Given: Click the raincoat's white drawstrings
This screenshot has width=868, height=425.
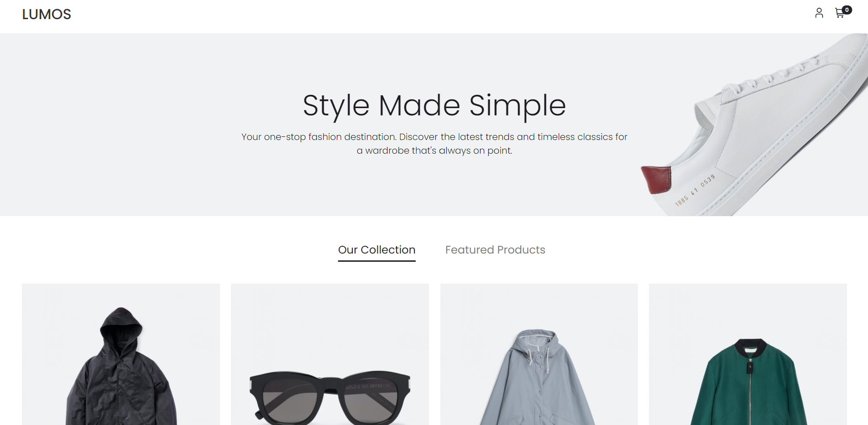Looking at the screenshot, I should (x=534, y=356).
